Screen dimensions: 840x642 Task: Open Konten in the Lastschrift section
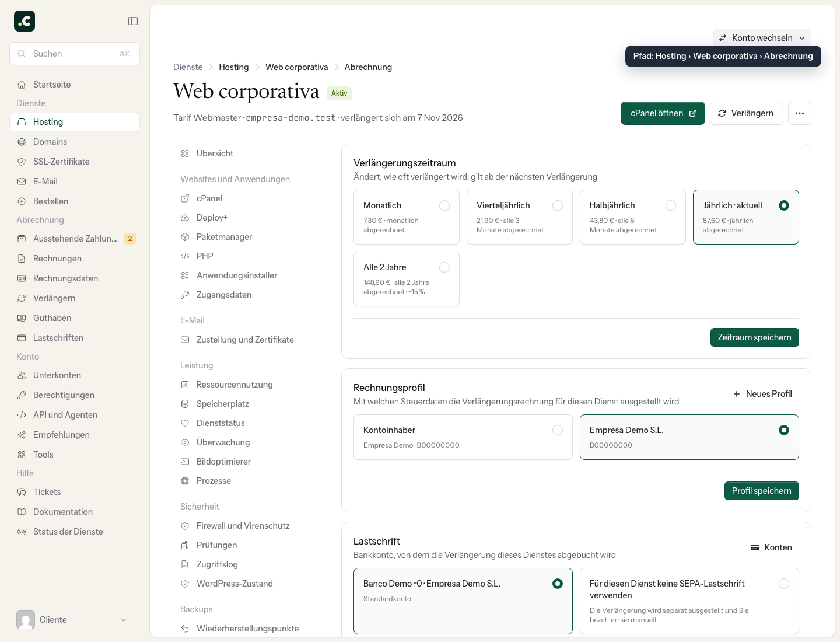pyautogui.click(x=772, y=547)
